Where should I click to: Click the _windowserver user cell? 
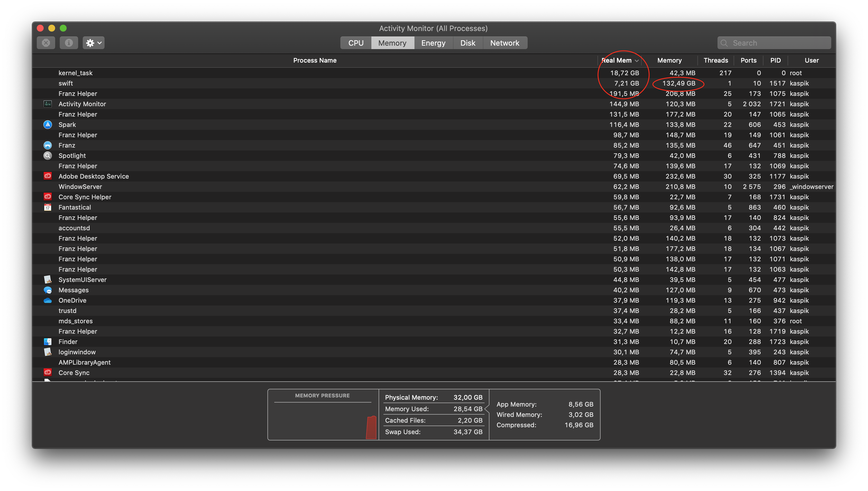811,186
